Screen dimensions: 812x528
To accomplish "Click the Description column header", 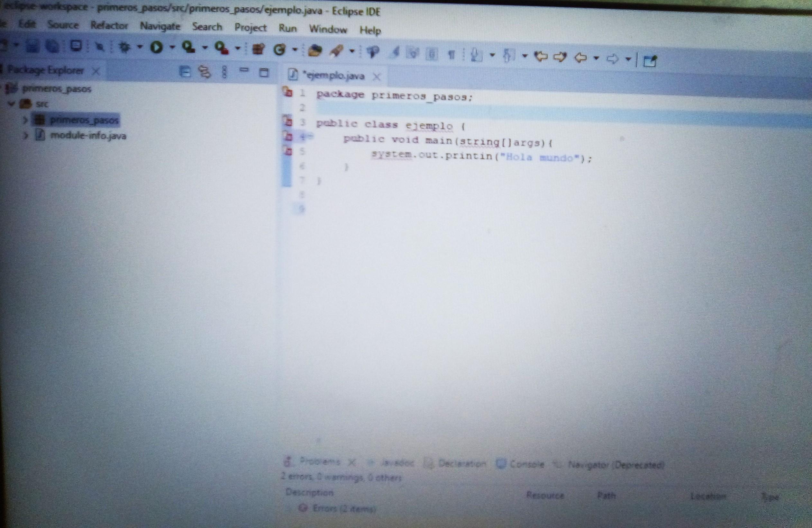I will point(310,492).
